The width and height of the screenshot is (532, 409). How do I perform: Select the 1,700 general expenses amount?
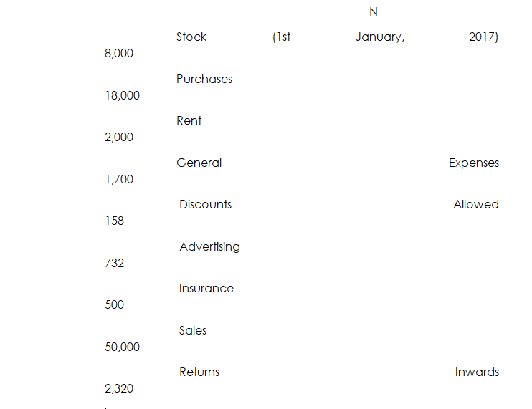(119, 179)
